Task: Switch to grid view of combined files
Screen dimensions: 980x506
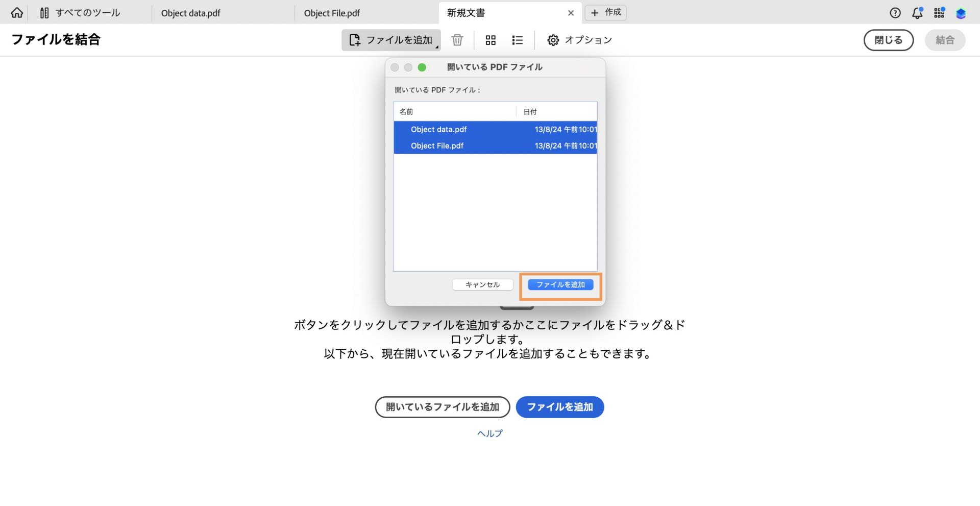Action: [491, 40]
